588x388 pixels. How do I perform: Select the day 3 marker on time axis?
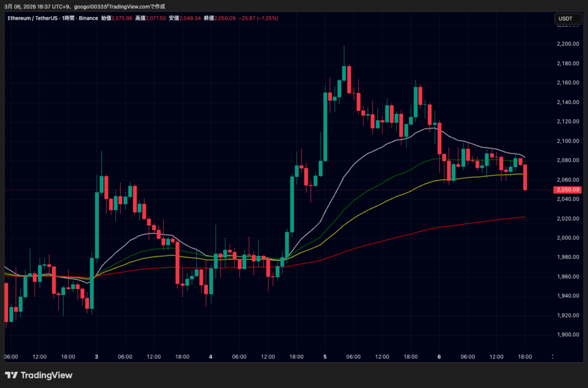click(x=96, y=357)
